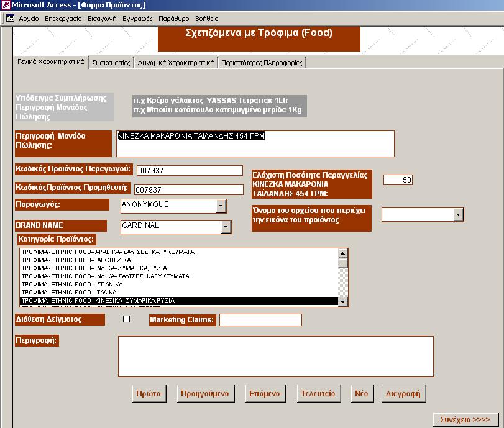Click the Marketing Claims input field
Viewport: 504px width, 428px height.
[260, 320]
